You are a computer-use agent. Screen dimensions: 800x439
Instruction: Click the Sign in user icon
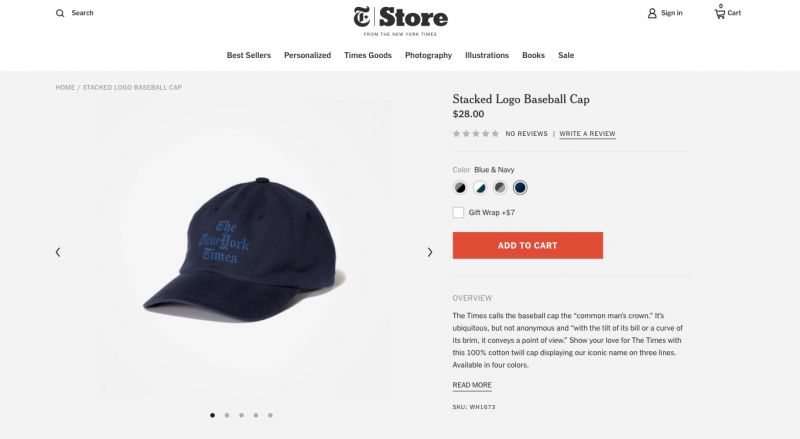[652, 13]
